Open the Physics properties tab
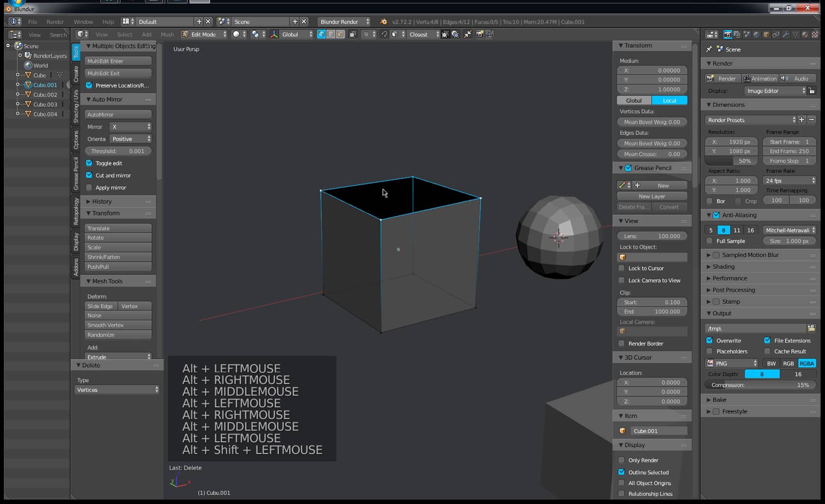 (x=805, y=35)
